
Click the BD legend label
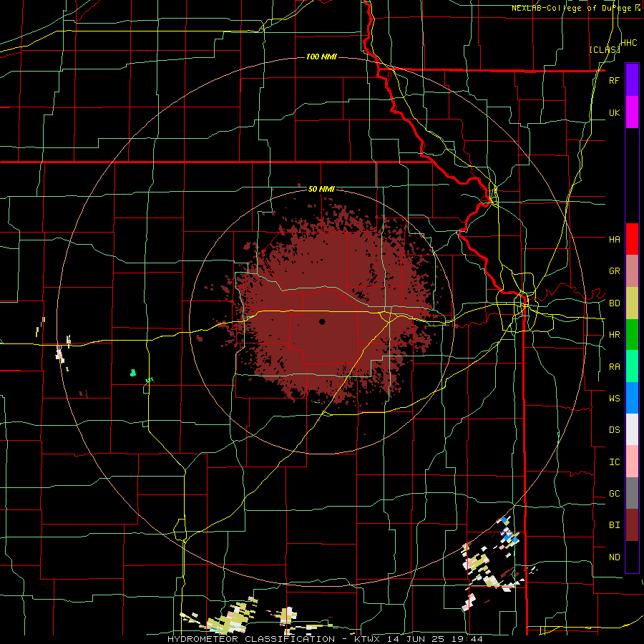[614, 303]
